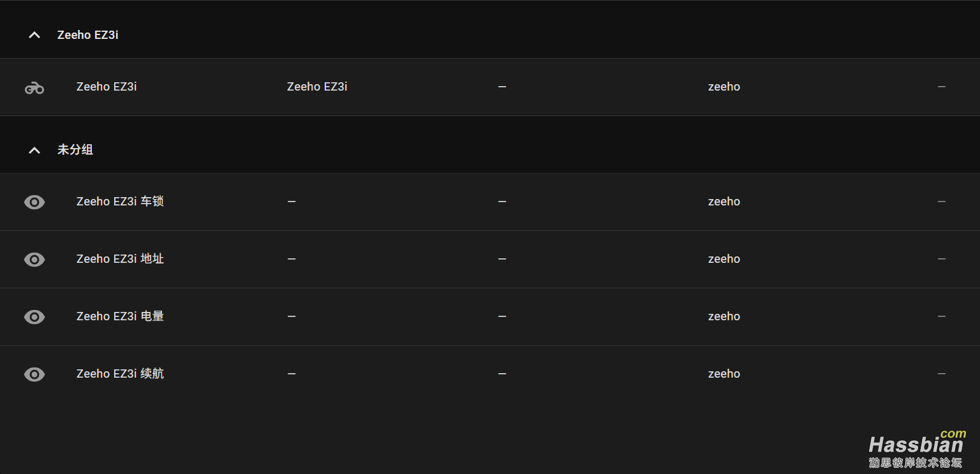Select the Zeeho EZ3i 续航 entity row

click(120, 374)
